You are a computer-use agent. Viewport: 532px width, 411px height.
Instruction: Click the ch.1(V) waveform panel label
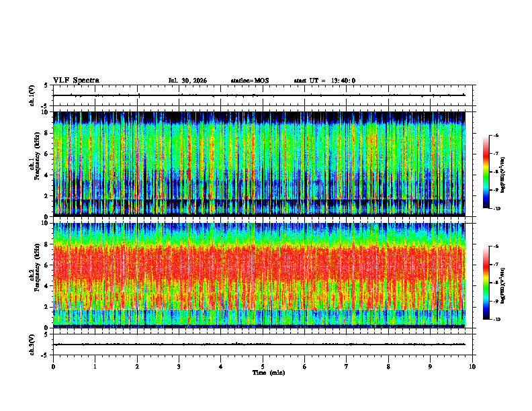pos(32,95)
